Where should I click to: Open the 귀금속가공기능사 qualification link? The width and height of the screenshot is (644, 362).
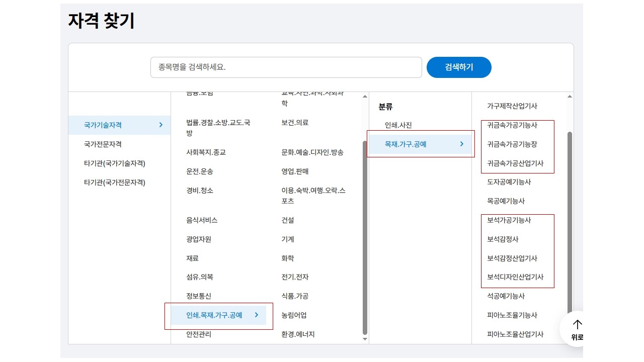[x=512, y=125]
